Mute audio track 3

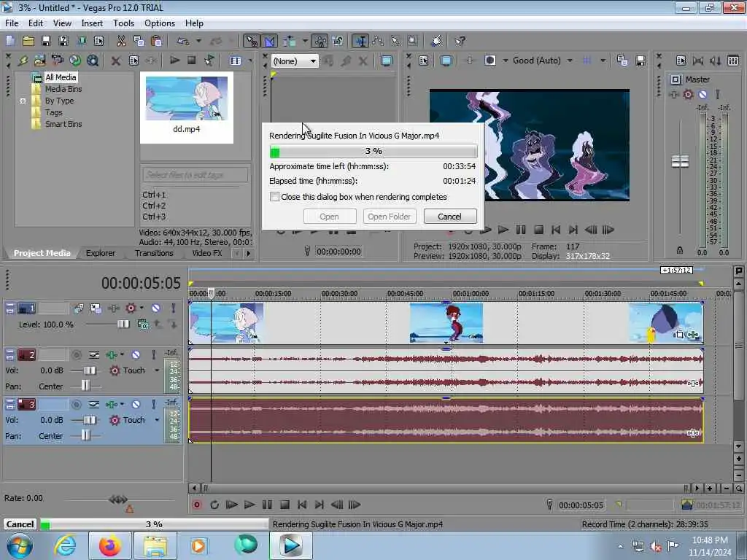coord(136,404)
